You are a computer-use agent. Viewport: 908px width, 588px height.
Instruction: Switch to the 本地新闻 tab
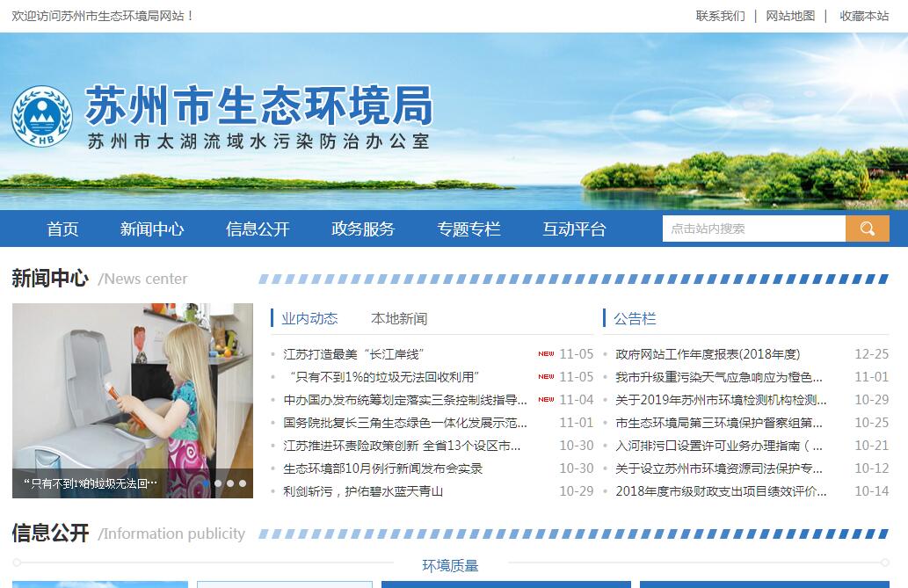point(398,318)
